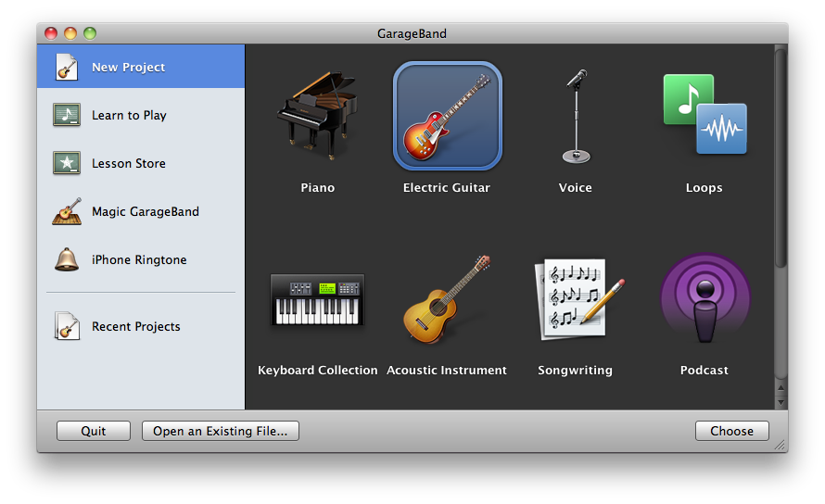
Task: Select iPhone Ringtone in sidebar
Action: point(141,259)
